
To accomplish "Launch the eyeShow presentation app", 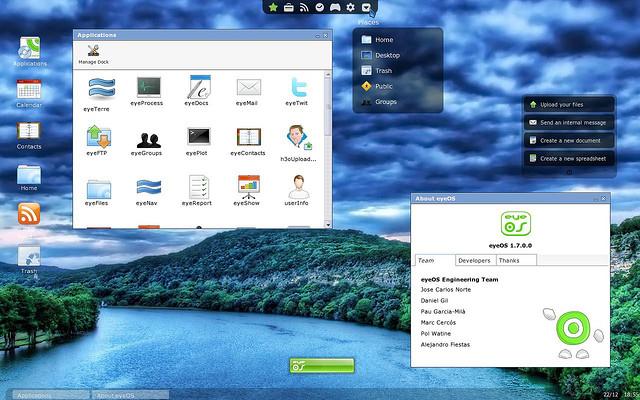I will point(248,187).
